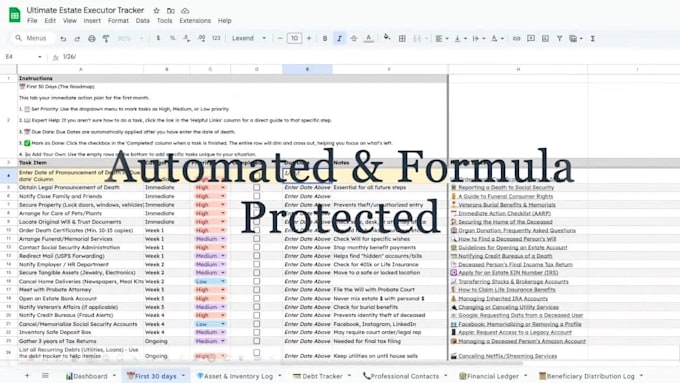This screenshot has width=680, height=383.
Task: Open the Extensions menu
Action: tap(195, 21)
